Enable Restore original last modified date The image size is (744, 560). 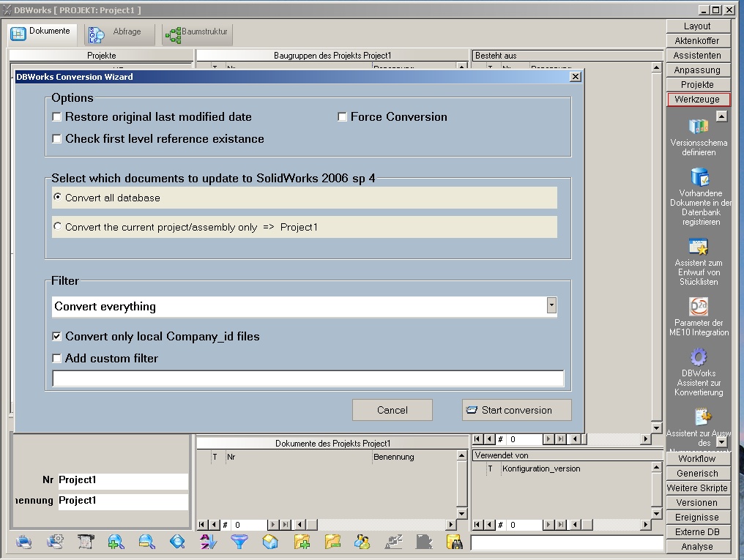coord(57,116)
